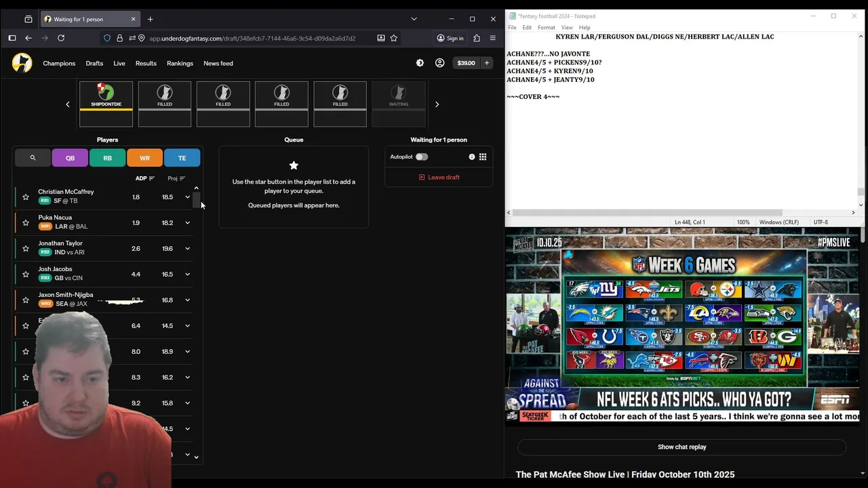Click the player list scrollbar thumb
Image resolution: width=868 pixels, height=488 pixels.
coord(197,201)
